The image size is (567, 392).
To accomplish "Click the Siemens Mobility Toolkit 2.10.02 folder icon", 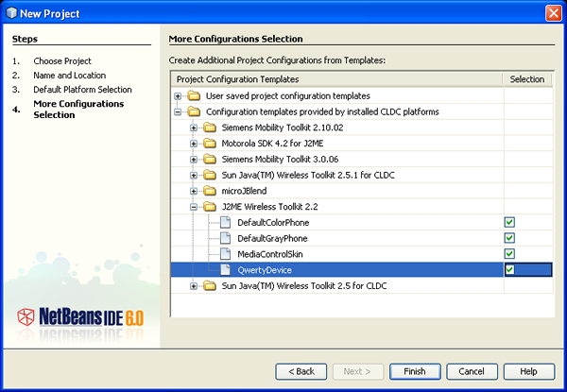I will pos(210,128).
